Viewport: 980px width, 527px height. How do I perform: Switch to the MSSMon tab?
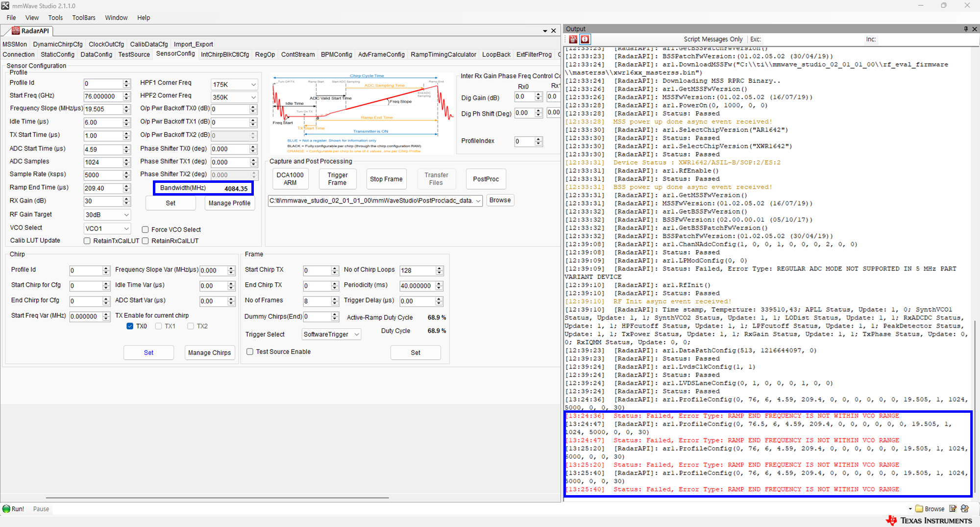pyautogui.click(x=15, y=44)
